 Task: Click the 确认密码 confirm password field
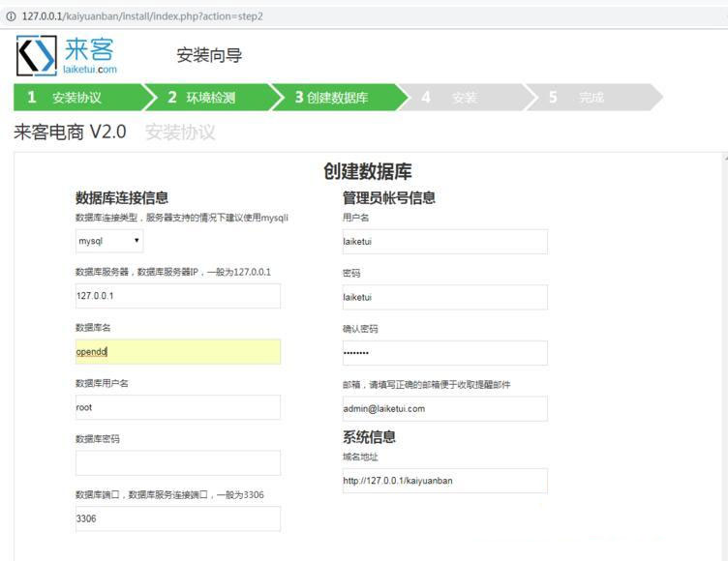[x=444, y=353]
